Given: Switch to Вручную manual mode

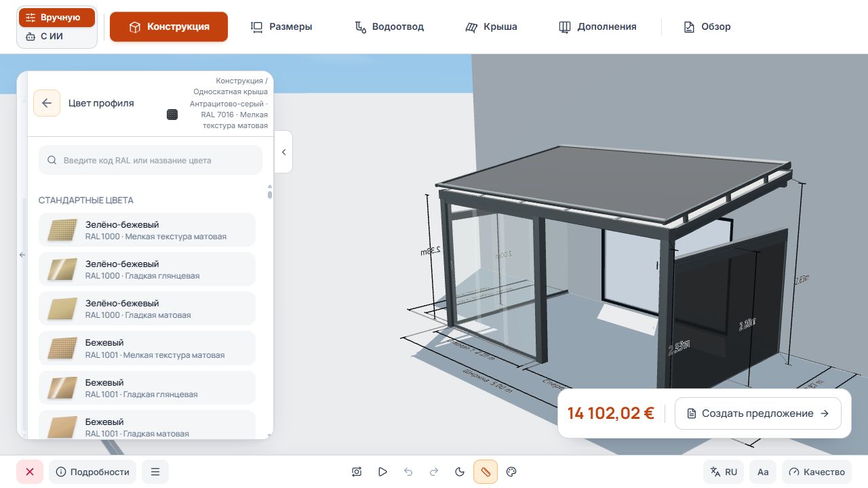Looking at the screenshot, I should point(57,18).
